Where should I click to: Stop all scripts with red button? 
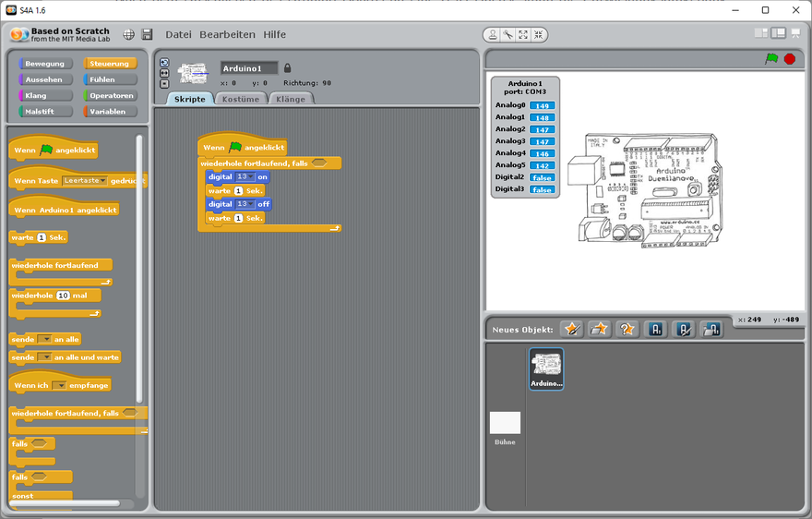point(790,58)
